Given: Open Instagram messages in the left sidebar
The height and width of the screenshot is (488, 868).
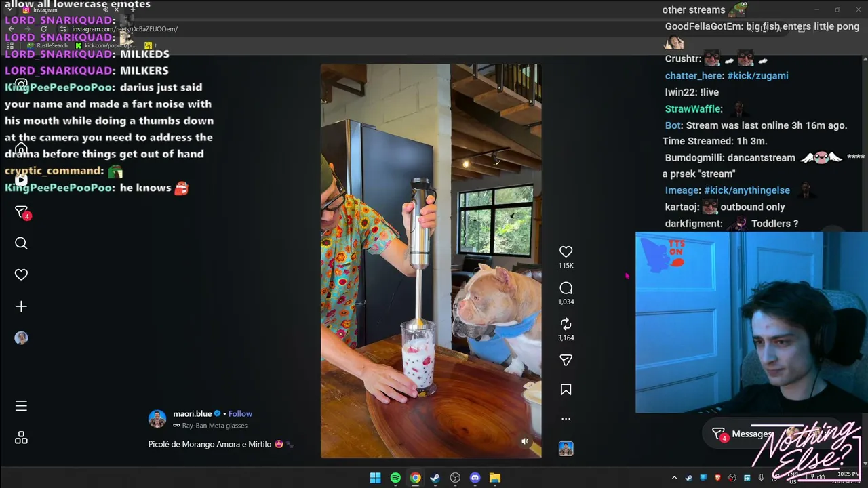Looking at the screenshot, I should (21, 212).
